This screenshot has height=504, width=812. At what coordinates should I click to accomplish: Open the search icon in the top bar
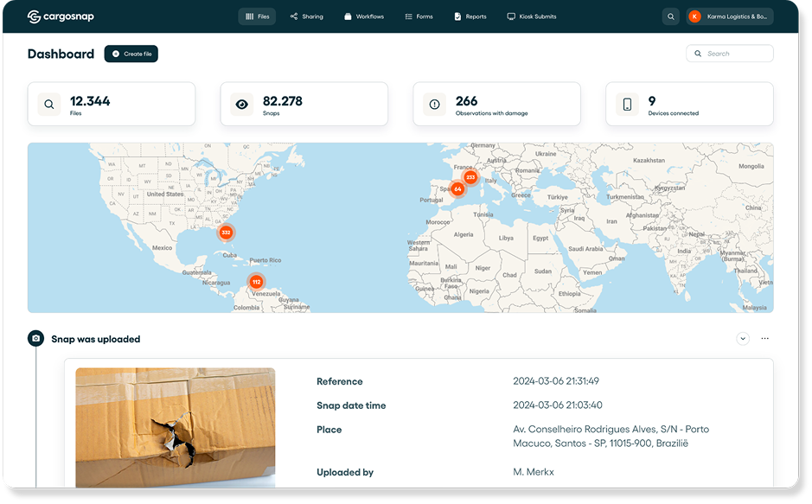(671, 16)
